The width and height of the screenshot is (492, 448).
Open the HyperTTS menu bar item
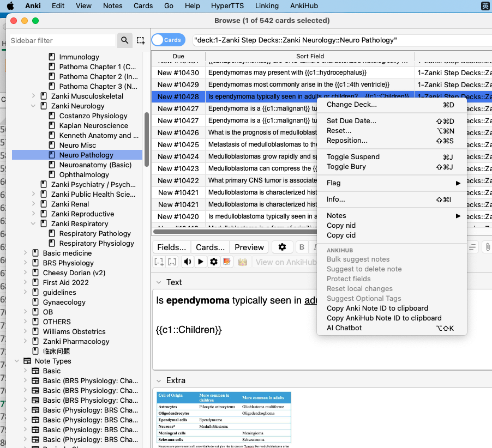[x=227, y=6]
